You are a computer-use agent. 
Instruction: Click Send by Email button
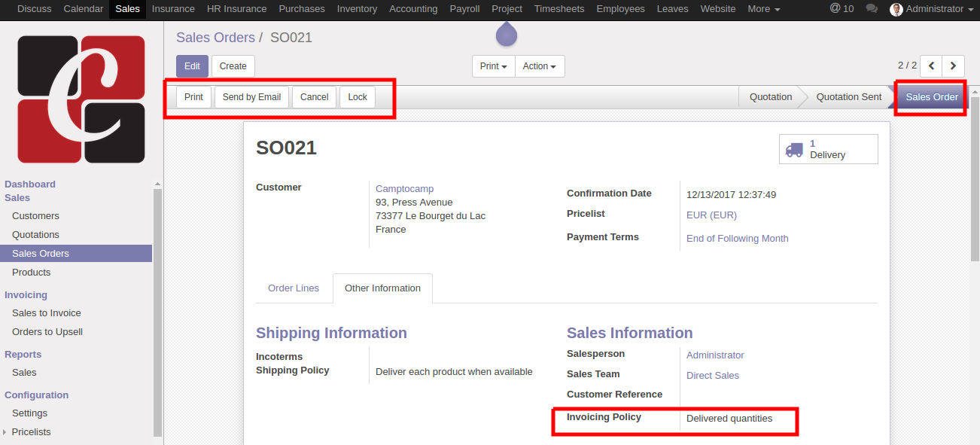click(x=251, y=97)
